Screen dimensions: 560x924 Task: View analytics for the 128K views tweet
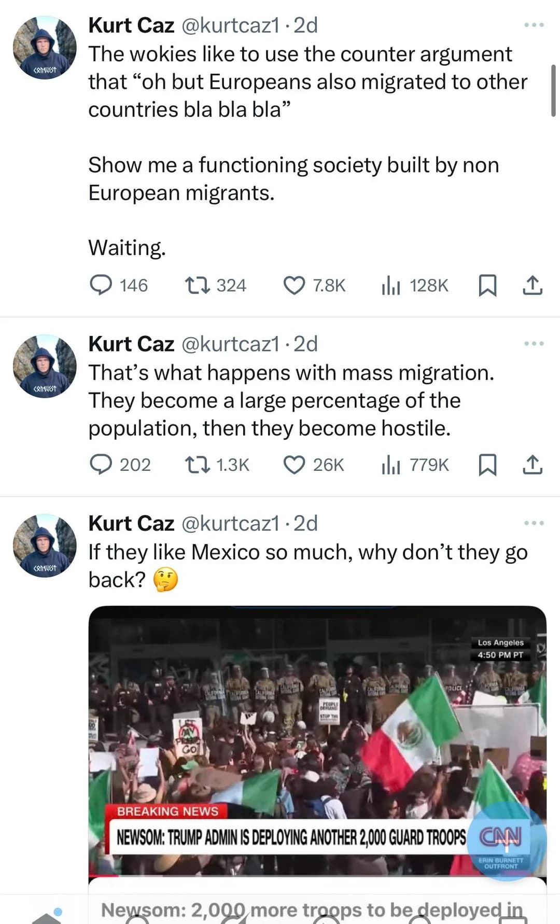[x=391, y=285]
